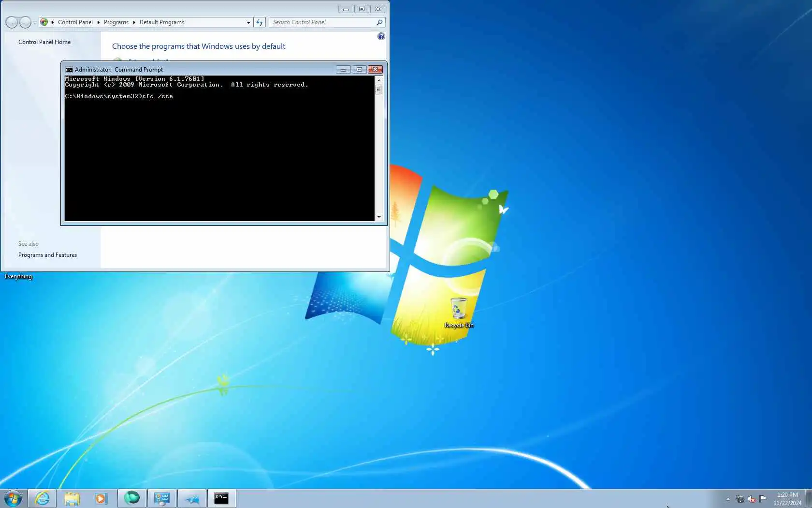The image size is (812, 508).
Task: Launch Internet Explorer from the taskbar
Action: tap(42, 498)
